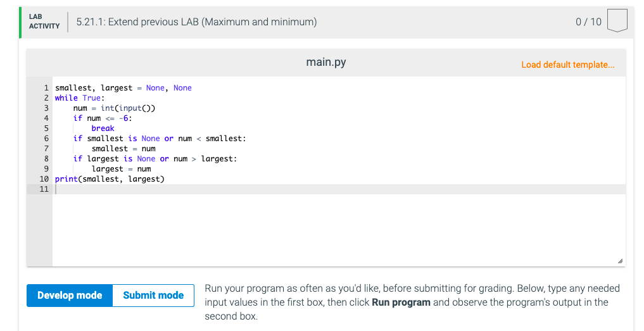Click the editor resize handle in bottom corner
644x331 pixels.
tap(620, 261)
